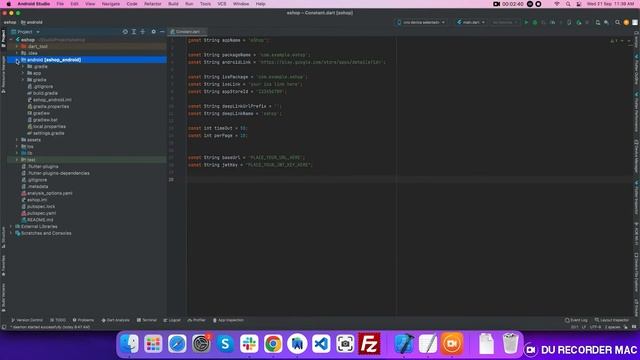Open Android Studio icon in the dock
Screen dimensions: 640x360
click(297, 344)
